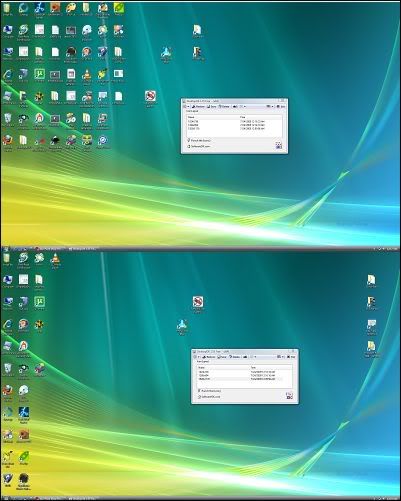Select blue figure icon on upper desktop
Image resolution: width=401 pixels, height=501 pixels.
pos(166,52)
